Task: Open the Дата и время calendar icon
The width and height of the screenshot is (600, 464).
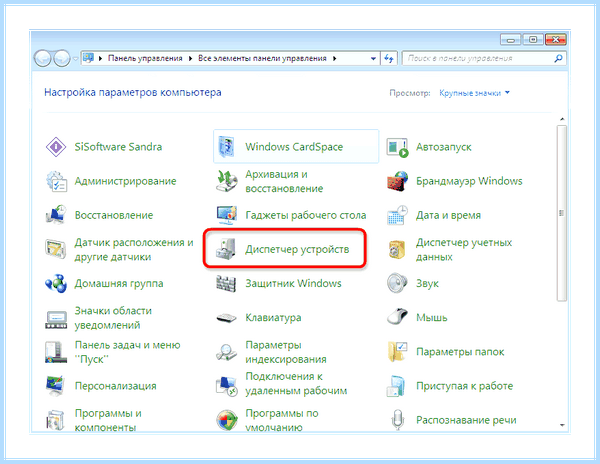Action: click(x=397, y=215)
